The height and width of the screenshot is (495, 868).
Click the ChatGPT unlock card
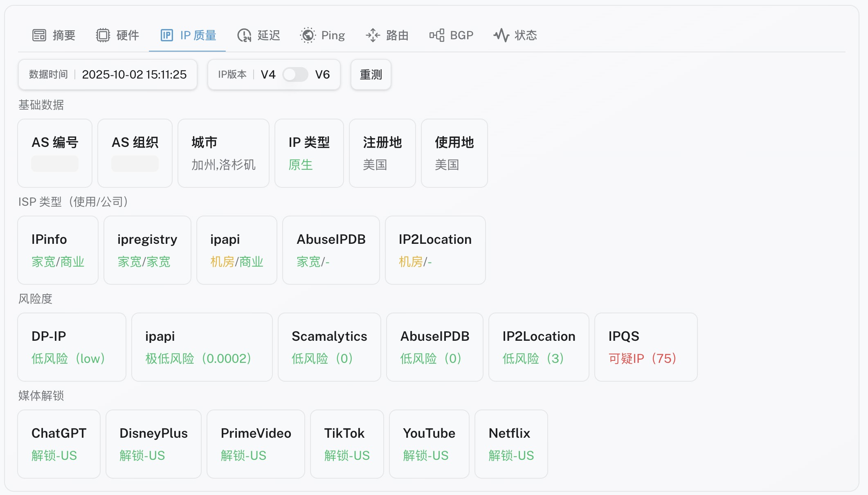(59, 444)
